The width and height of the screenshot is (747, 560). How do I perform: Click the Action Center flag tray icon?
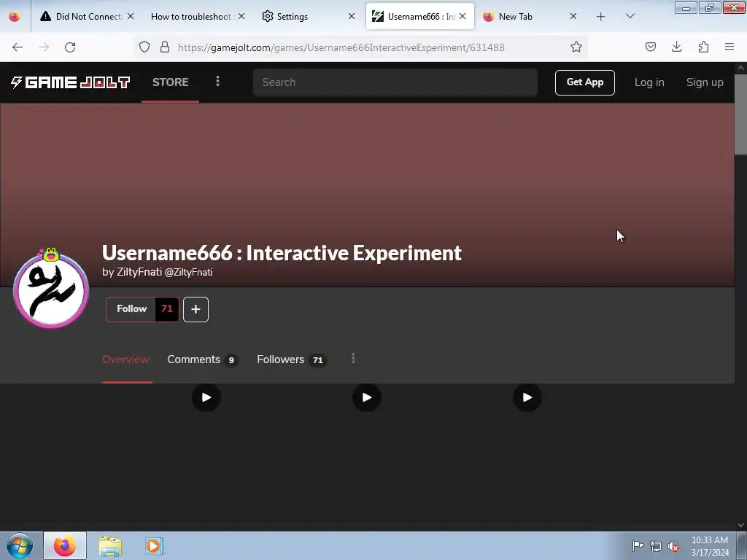[638, 545]
